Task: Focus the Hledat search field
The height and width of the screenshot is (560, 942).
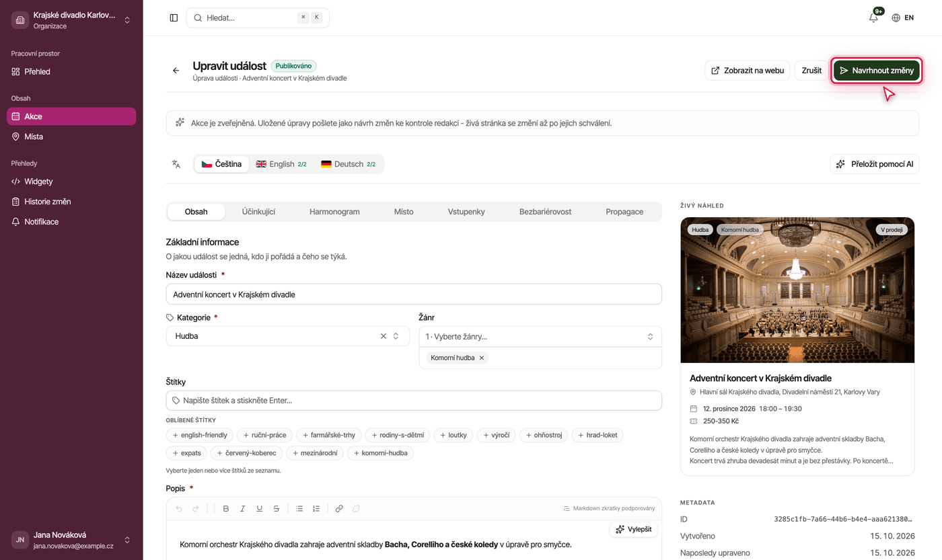Action: click(258, 18)
